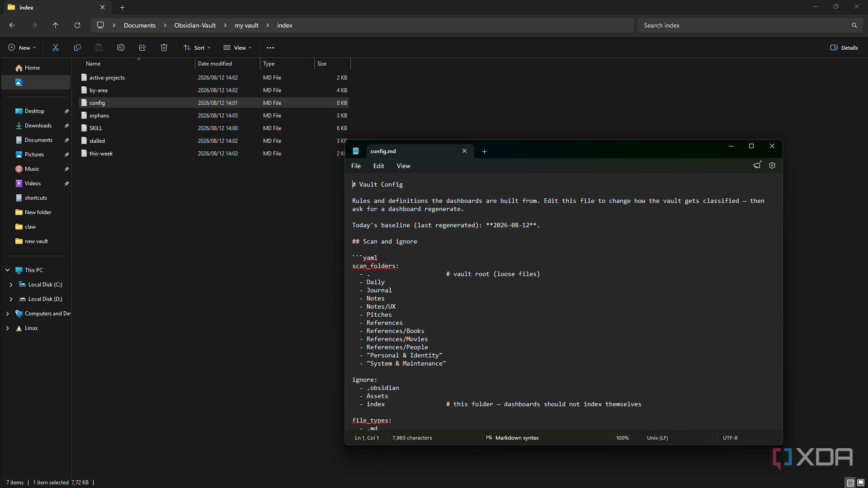Open Notepad settings gear
868x488 pixels.
[772, 165]
